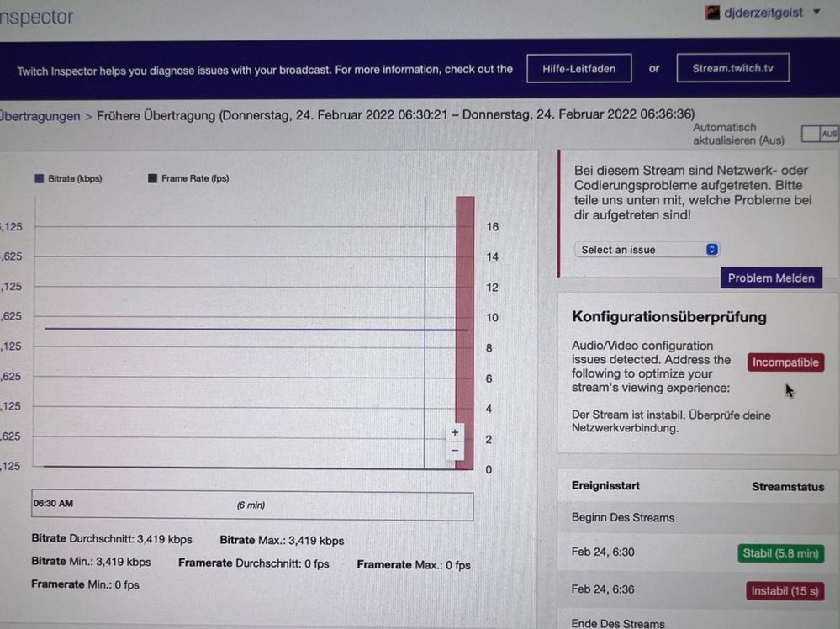Submit report with Problem Melden button
Screen dimensions: 840x629
point(771,278)
